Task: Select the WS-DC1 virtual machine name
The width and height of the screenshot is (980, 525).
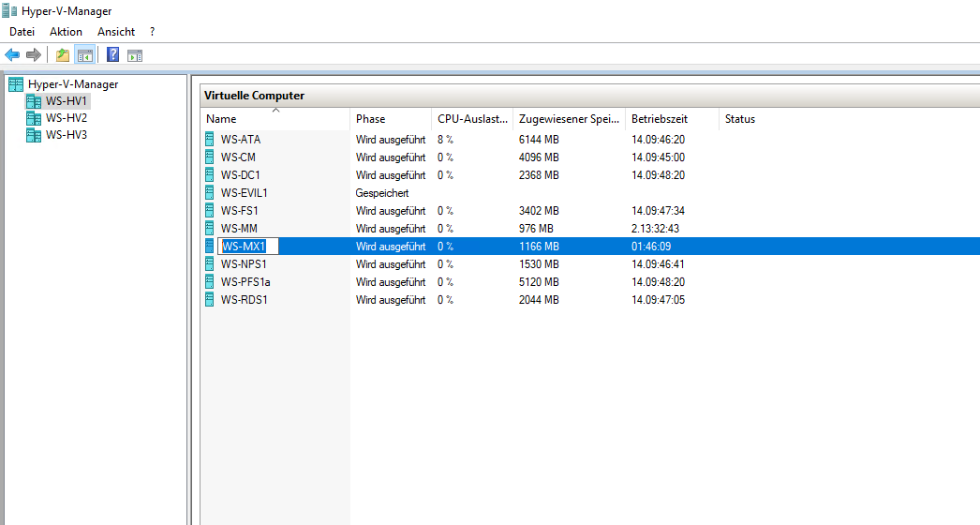Action: pyautogui.click(x=241, y=175)
